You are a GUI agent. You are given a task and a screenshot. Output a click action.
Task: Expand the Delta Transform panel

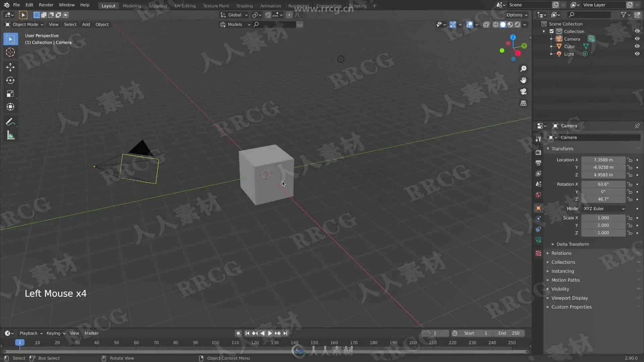point(572,244)
